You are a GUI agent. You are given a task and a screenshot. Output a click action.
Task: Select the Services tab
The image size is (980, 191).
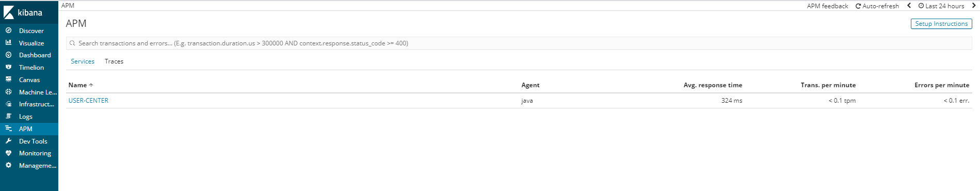pos(83,61)
